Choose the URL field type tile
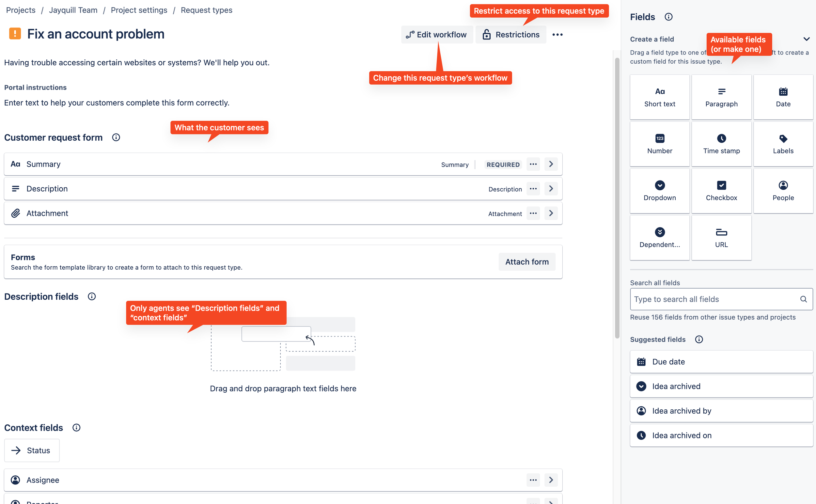This screenshot has height=504, width=816. coord(721,238)
